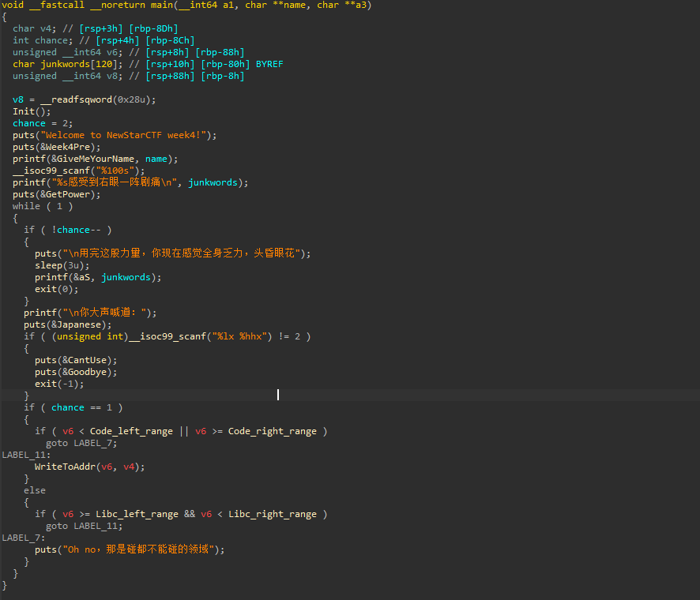Viewport: 700px width, 600px height.
Task: Click the 'LABEL_11:' label
Action: tap(26, 455)
